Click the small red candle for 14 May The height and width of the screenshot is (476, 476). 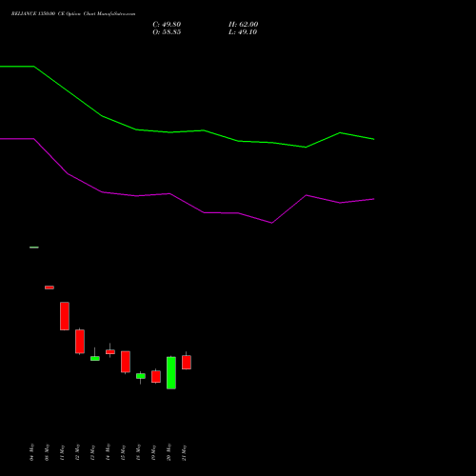coord(110,351)
